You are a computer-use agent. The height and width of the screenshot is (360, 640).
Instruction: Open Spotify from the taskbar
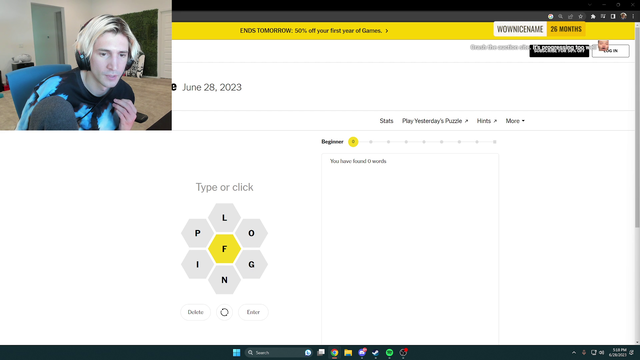tap(389, 353)
